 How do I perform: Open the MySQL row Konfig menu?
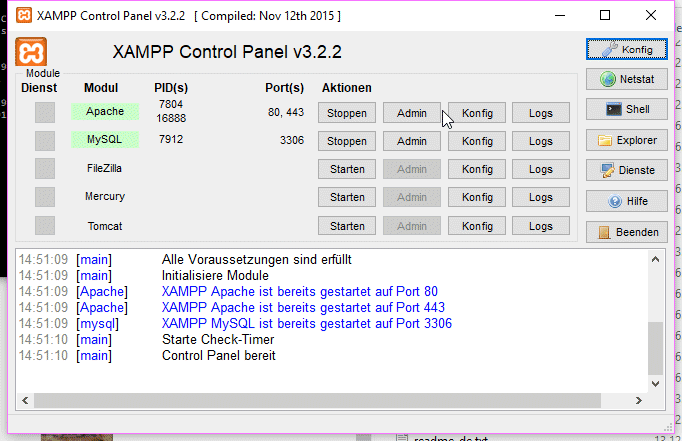coord(477,141)
